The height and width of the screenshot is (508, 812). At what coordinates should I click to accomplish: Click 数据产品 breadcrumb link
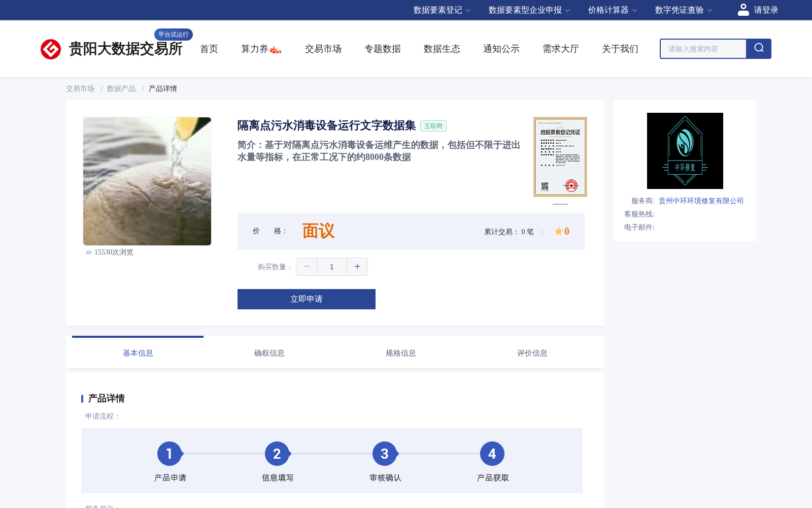click(x=121, y=88)
